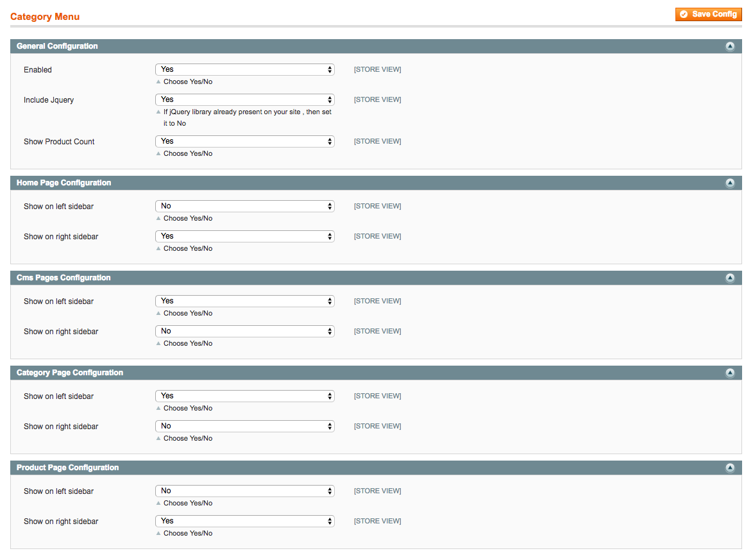Click [STORE VIEW] beside Include Jquery
The height and width of the screenshot is (560, 753).
[x=377, y=100]
